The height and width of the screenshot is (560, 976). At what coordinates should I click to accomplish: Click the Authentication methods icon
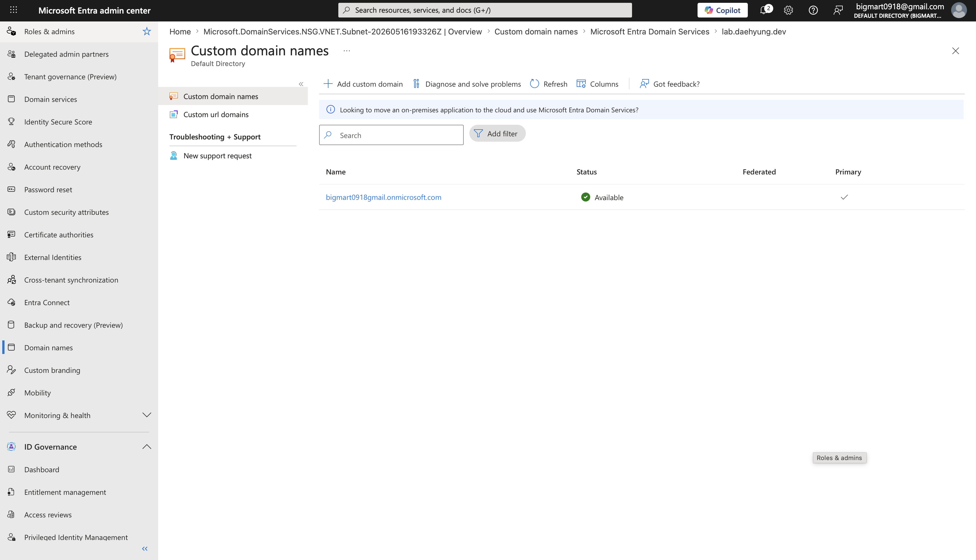point(12,144)
